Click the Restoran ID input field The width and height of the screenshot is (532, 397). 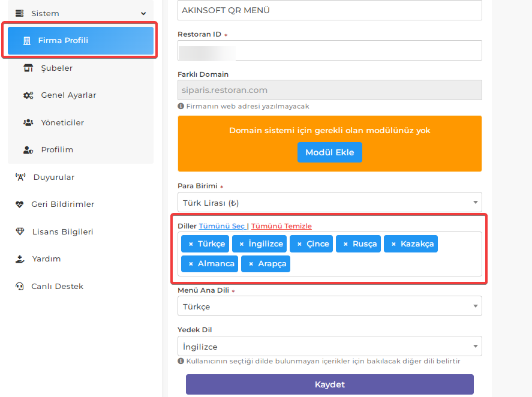[x=330, y=50]
